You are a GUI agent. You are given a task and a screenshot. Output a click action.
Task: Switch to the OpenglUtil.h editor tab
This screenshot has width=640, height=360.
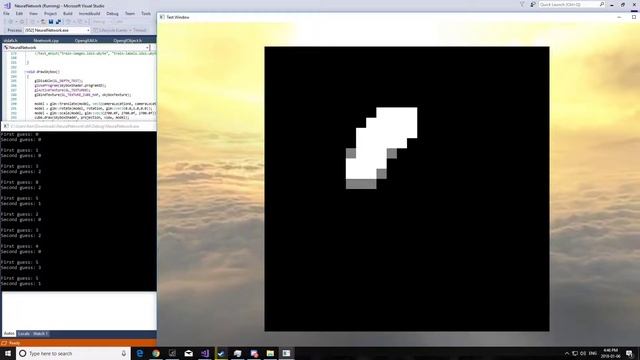86,40
